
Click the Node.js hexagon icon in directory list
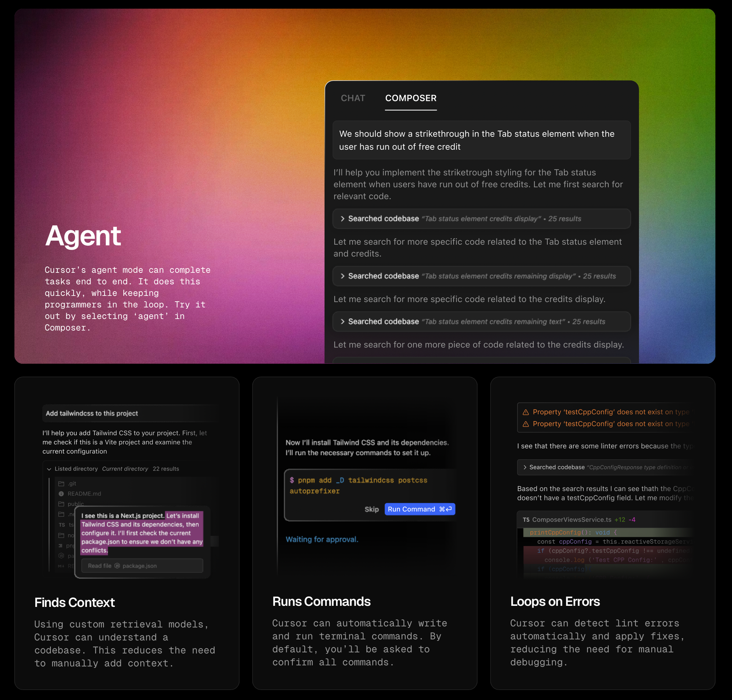point(61,556)
